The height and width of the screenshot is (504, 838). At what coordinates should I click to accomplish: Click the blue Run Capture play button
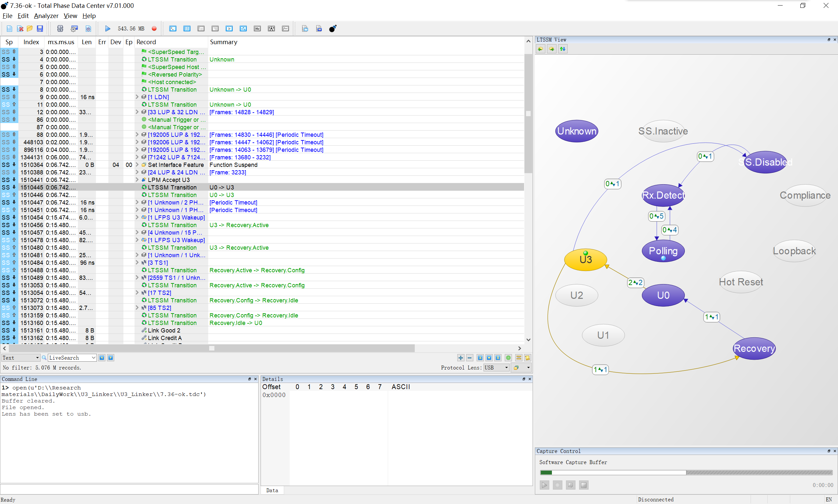coord(108,28)
